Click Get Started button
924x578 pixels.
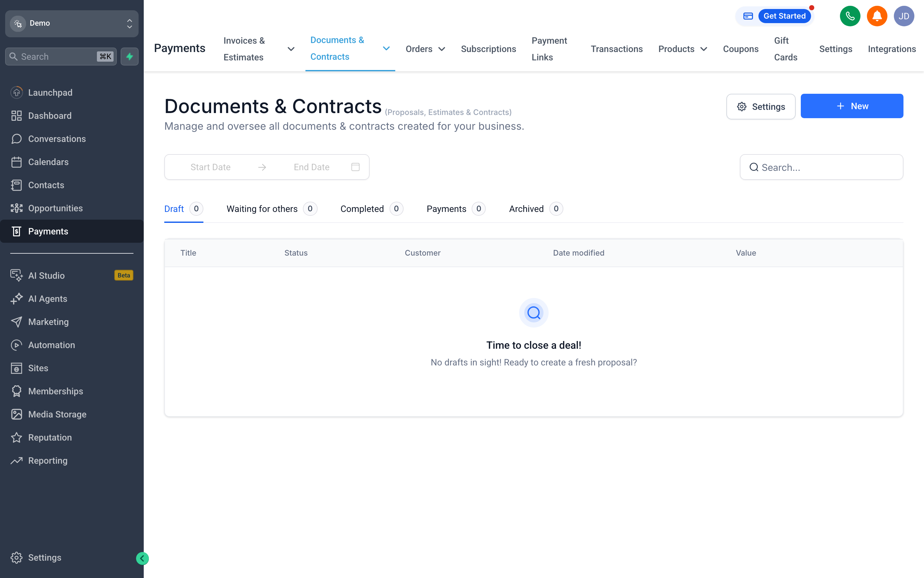784,16
